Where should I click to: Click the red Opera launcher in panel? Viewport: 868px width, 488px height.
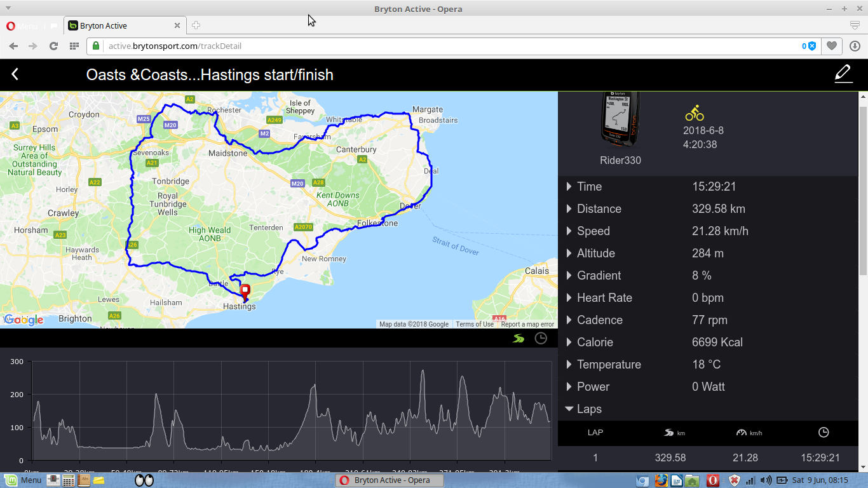pos(713,480)
